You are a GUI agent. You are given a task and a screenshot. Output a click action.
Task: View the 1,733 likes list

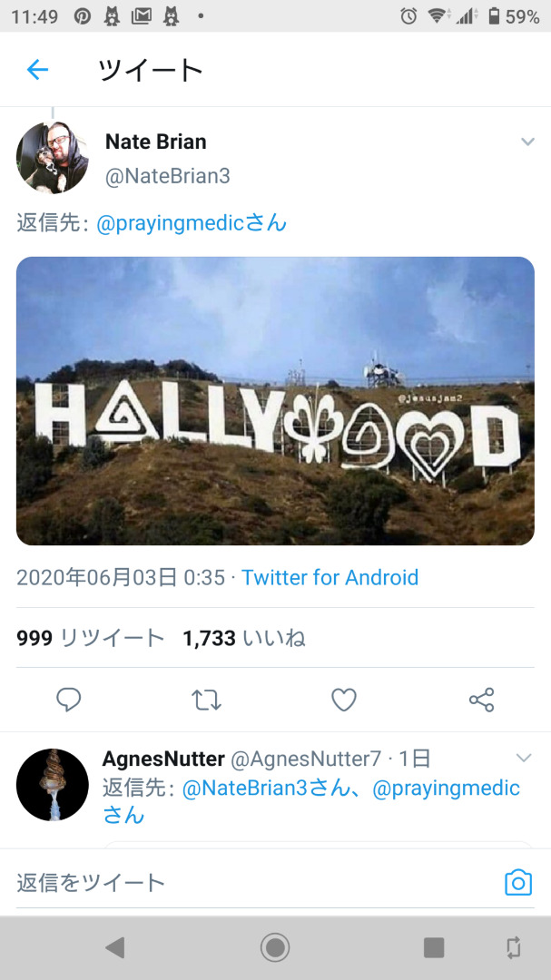pyautogui.click(x=243, y=638)
